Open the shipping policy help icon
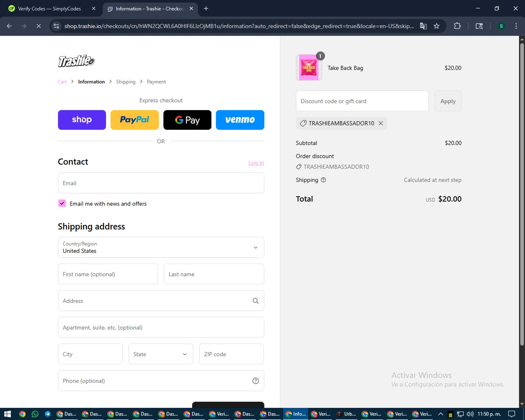The image size is (525, 420). tap(323, 180)
